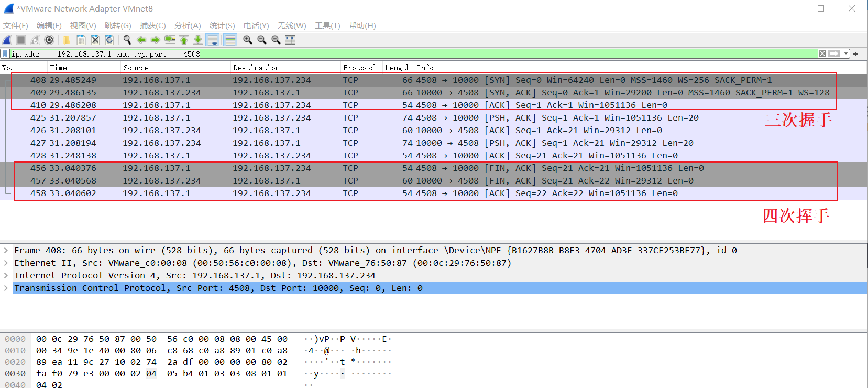This screenshot has width=868, height=388.
Task: Click in the display filter field
Action: (x=414, y=53)
